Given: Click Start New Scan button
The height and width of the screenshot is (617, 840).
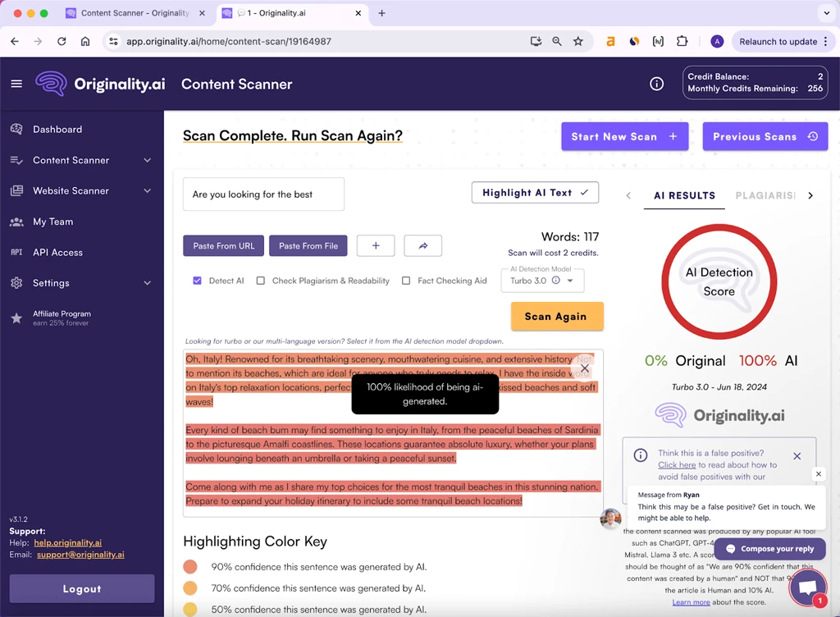Looking at the screenshot, I should [x=624, y=136].
